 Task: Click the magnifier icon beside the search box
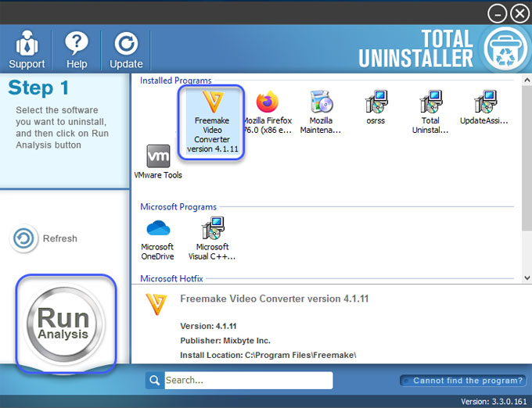tap(153, 381)
